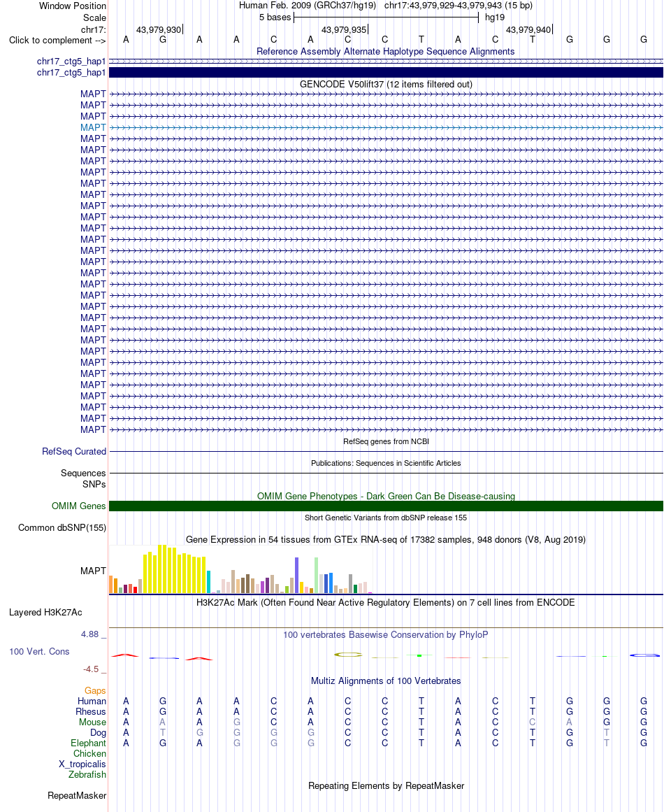This screenshot has height=812, width=664.
Task: Click the gold-colored conservation glyph in PhyloP track
Action: [348, 655]
